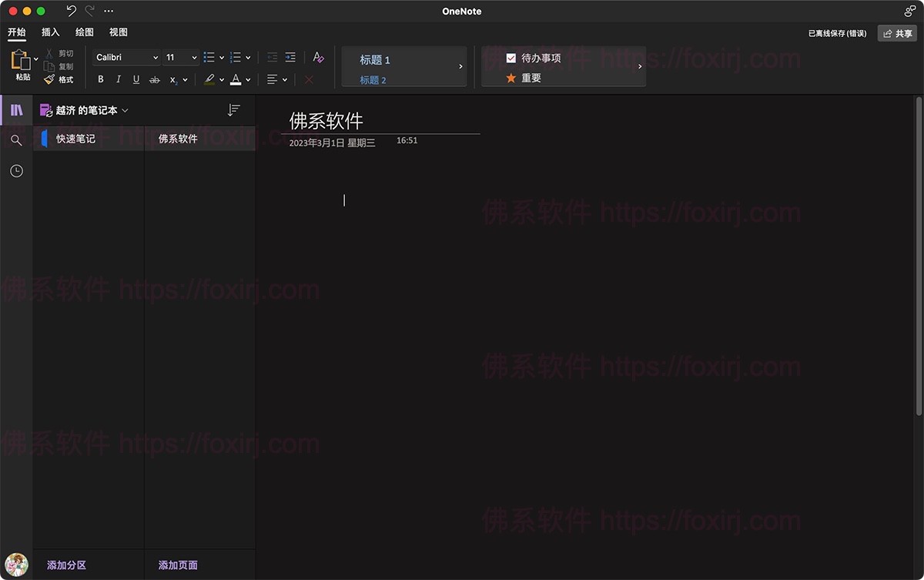Toggle underline formatting
The image size is (924, 580).
click(x=136, y=79)
